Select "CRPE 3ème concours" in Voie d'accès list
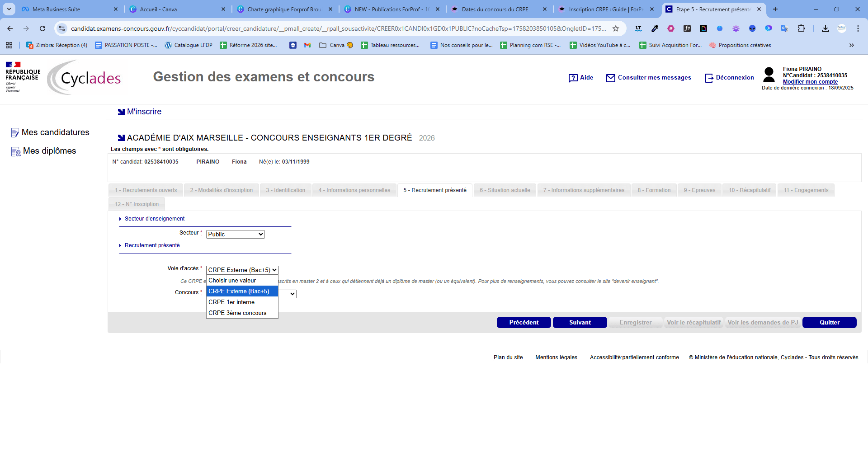Screen dimensions: 868x470 coord(236,313)
